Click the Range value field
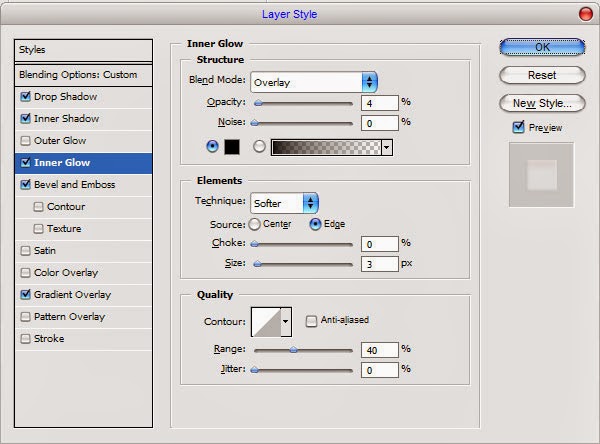This screenshot has height=444, width=600. click(380, 350)
